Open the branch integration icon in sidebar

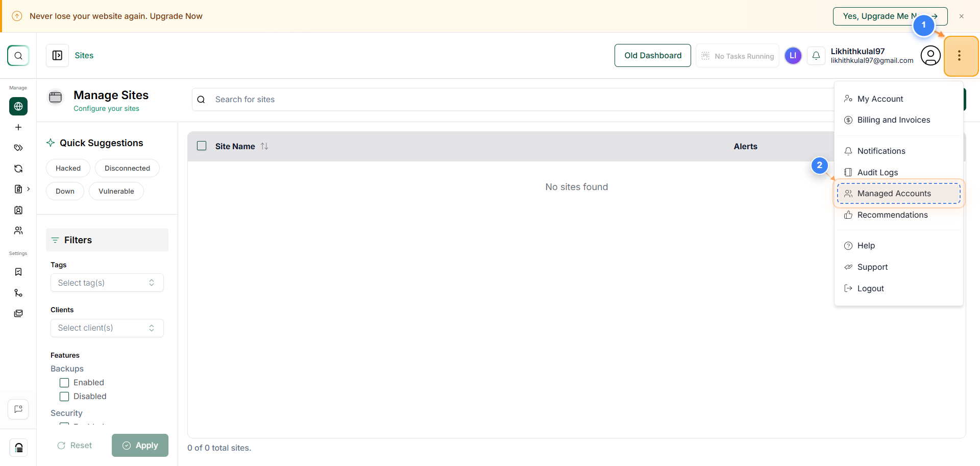(x=18, y=293)
